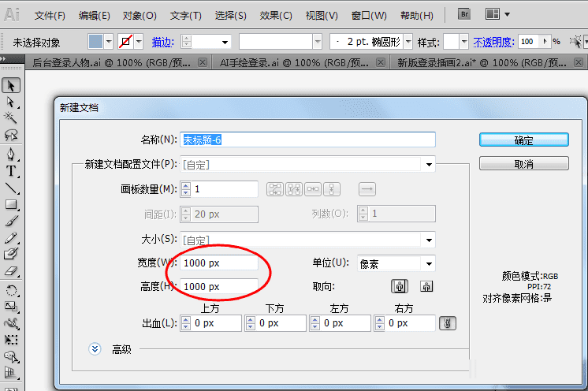The image size is (588, 391).
Task: Open the opacity slider arrow next to 100
Action: pyautogui.click(x=545, y=42)
